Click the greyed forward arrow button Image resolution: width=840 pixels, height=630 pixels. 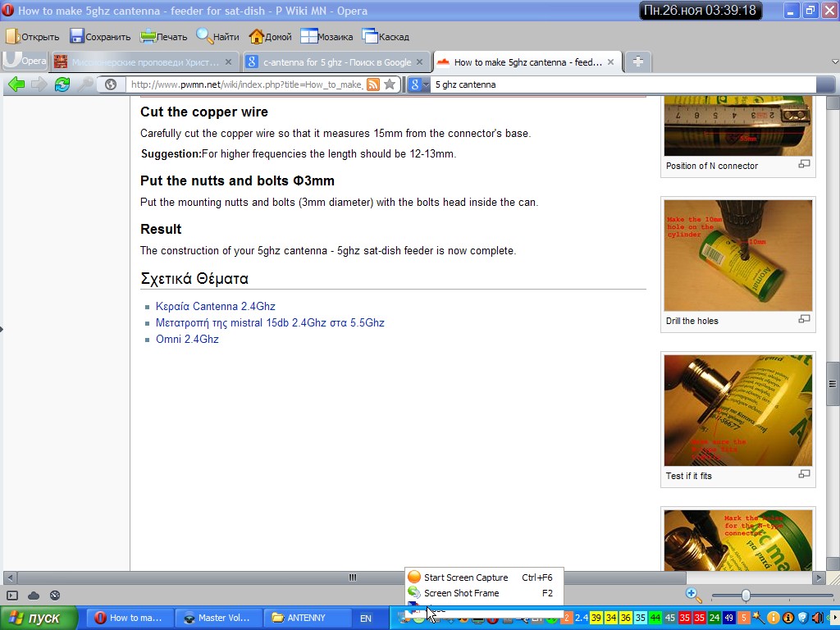(x=39, y=84)
